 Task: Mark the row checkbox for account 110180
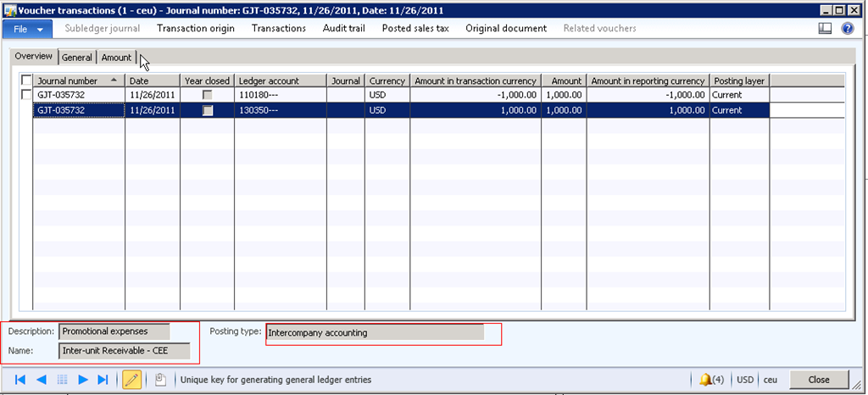(x=26, y=95)
